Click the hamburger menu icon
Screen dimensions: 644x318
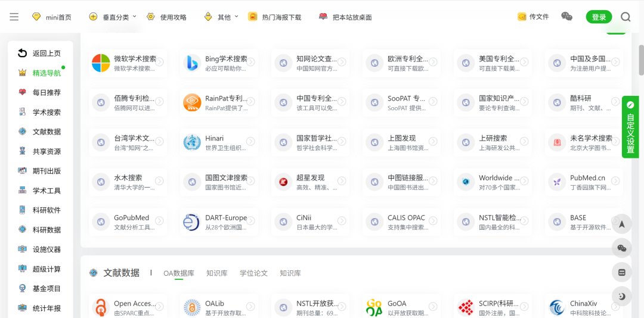pos(14,17)
